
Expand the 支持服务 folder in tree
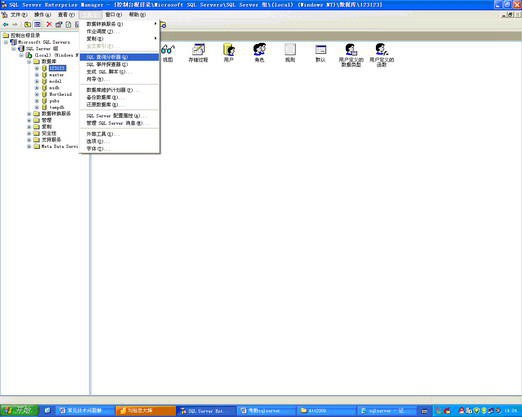(29, 140)
